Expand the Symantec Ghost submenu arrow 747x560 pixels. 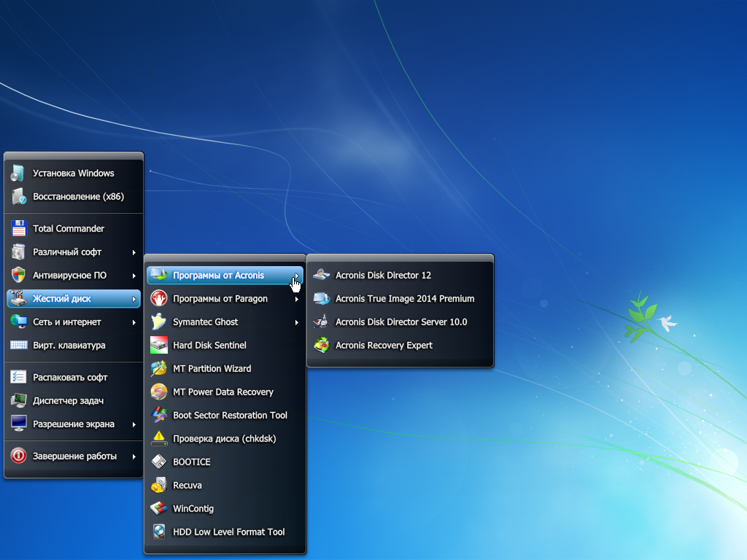[x=297, y=322]
